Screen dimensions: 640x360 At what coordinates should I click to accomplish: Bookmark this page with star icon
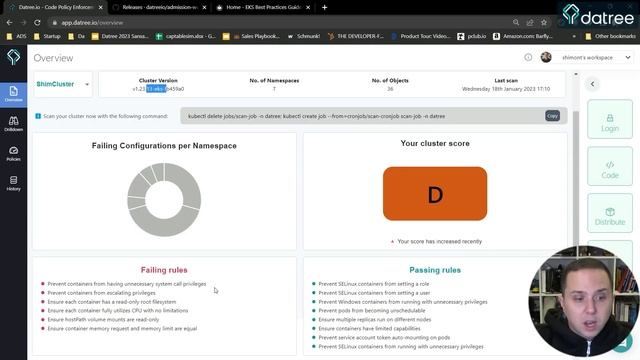pos(544,22)
